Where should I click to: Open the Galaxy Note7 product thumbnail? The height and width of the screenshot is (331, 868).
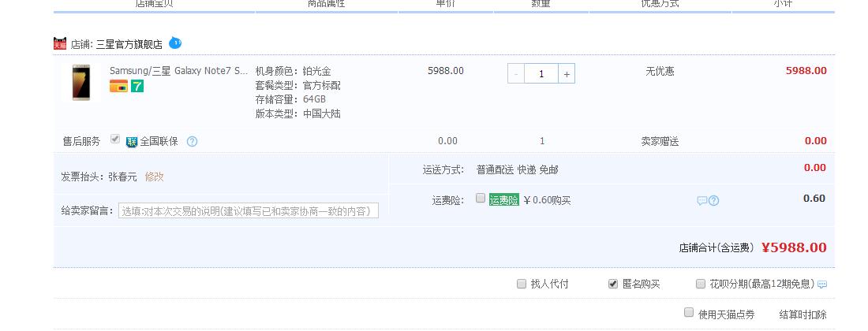point(81,82)
